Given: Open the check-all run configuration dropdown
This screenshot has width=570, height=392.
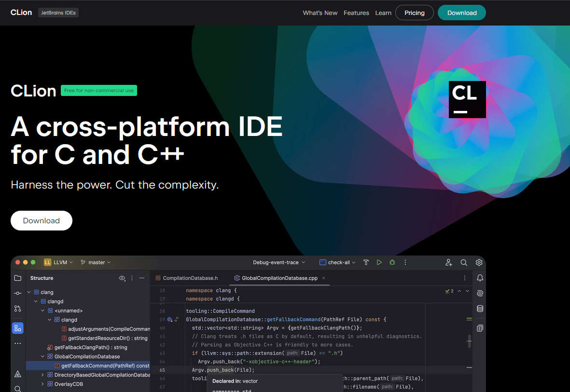Looking at the screenshot, I should (x=337, y=262).
